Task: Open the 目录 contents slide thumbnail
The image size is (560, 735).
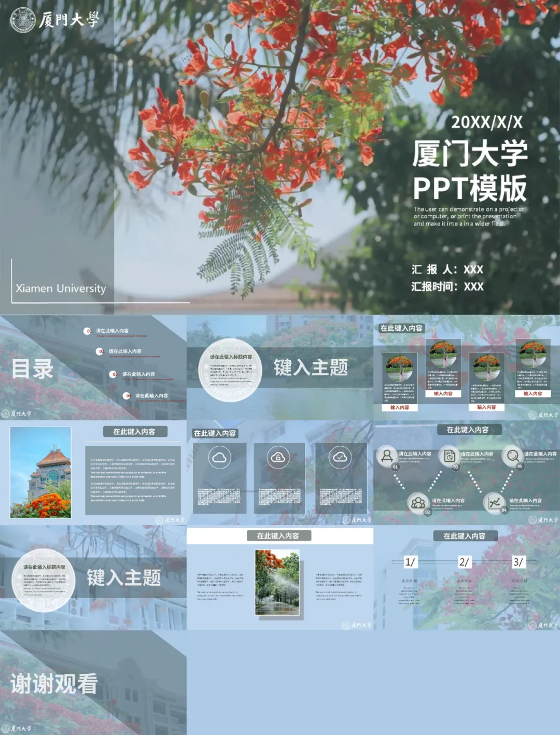Action: coord(93,367)
